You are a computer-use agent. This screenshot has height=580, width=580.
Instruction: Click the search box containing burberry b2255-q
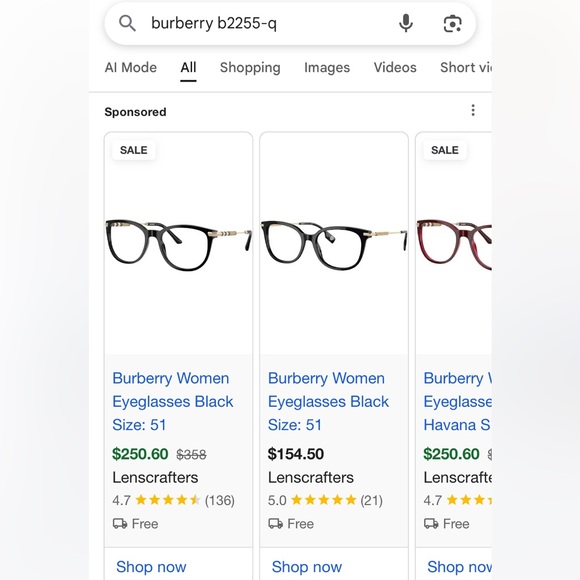(290, 24)
